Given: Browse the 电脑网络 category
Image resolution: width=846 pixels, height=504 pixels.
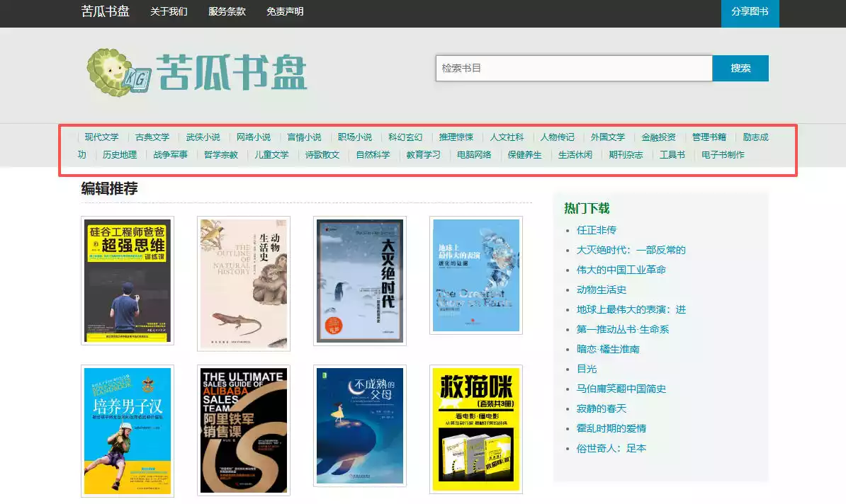Looking at the screenshot, I should (x=474, y=155).
